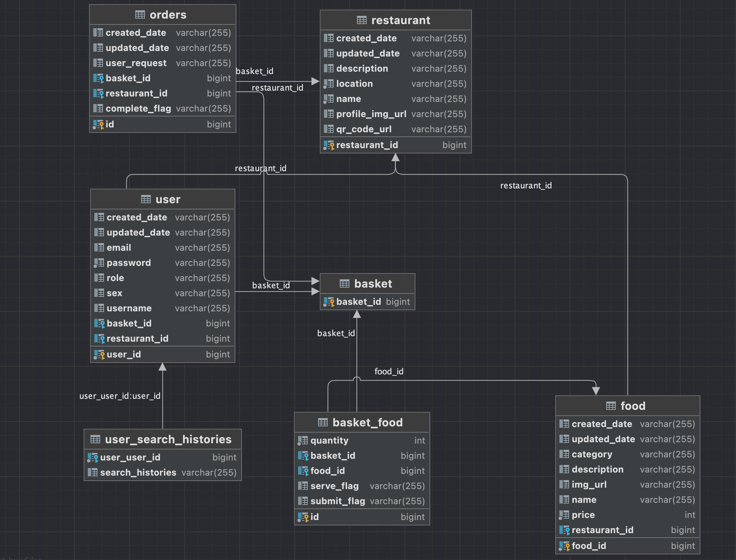
Task: Click the basket table grid icon
Action: (x=344, y=284)
